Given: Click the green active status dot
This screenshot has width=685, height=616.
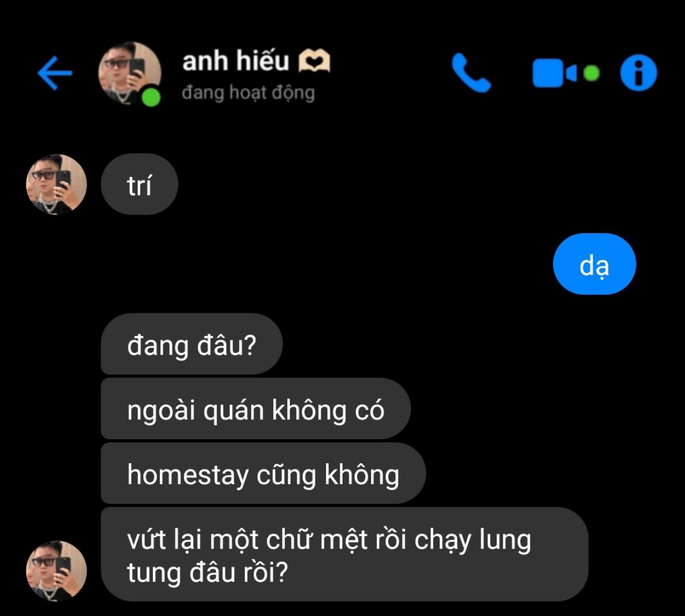Looking at the screenshot, I should pos(151,96).
